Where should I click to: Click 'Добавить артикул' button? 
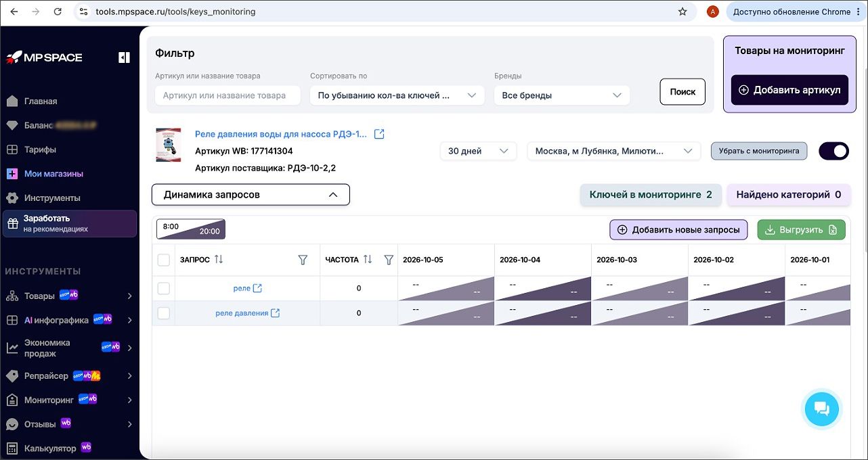(x=789, y=90)
